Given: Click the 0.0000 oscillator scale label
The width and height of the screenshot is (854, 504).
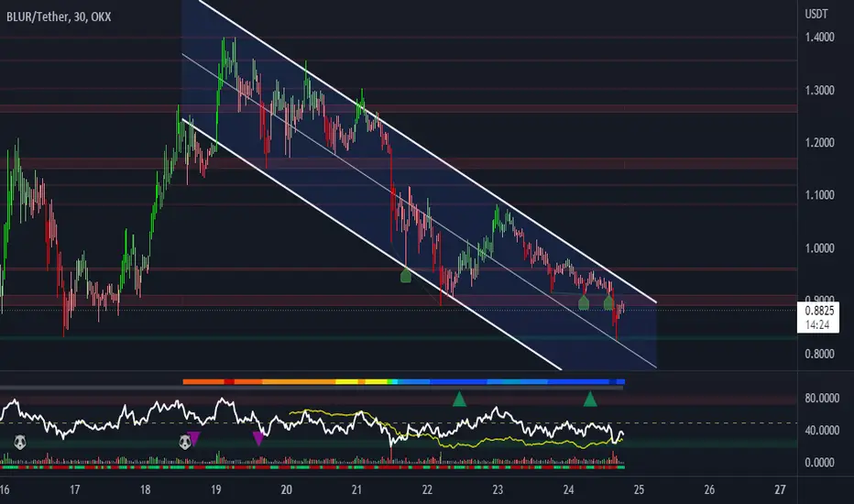Looking at the screenshot, I should coord(819,462).
